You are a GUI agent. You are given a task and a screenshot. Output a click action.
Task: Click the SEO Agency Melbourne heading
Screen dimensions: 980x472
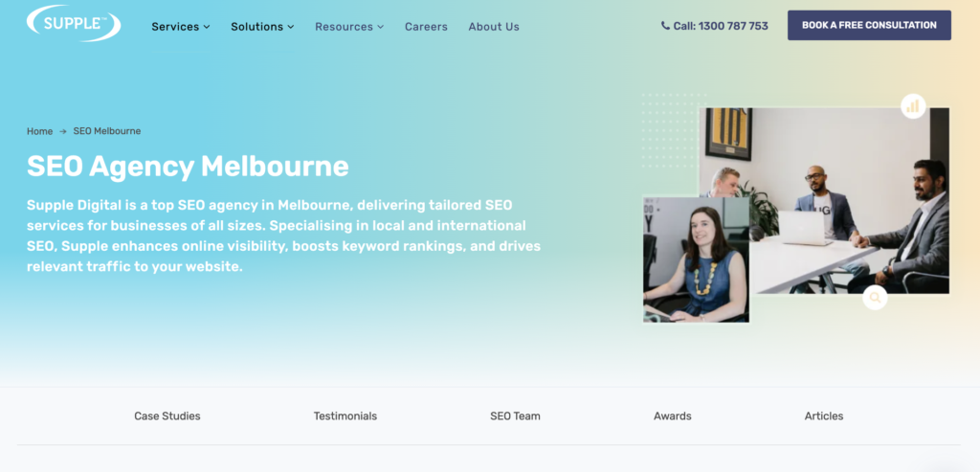(x=188, y=167)
